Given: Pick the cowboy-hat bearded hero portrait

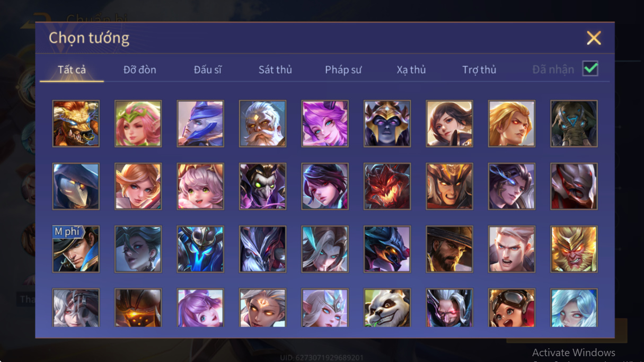Looking at the screenshot, I should (449, 249).
